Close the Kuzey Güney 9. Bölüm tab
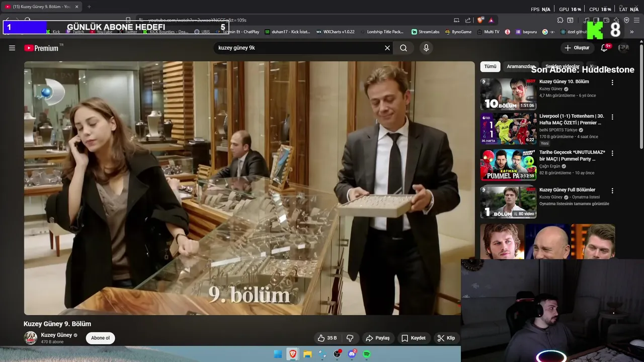The height and width of the screenshot is (362, 644). coord(76,7)
